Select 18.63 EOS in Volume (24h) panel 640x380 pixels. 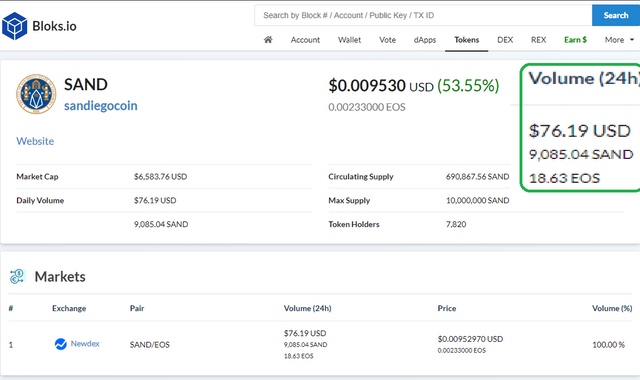[x=564, y=178]
